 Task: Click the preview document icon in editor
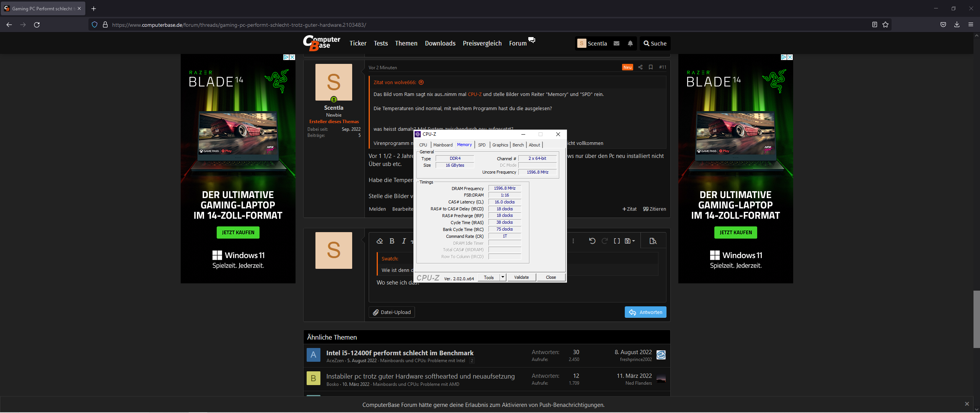[653, 241]
